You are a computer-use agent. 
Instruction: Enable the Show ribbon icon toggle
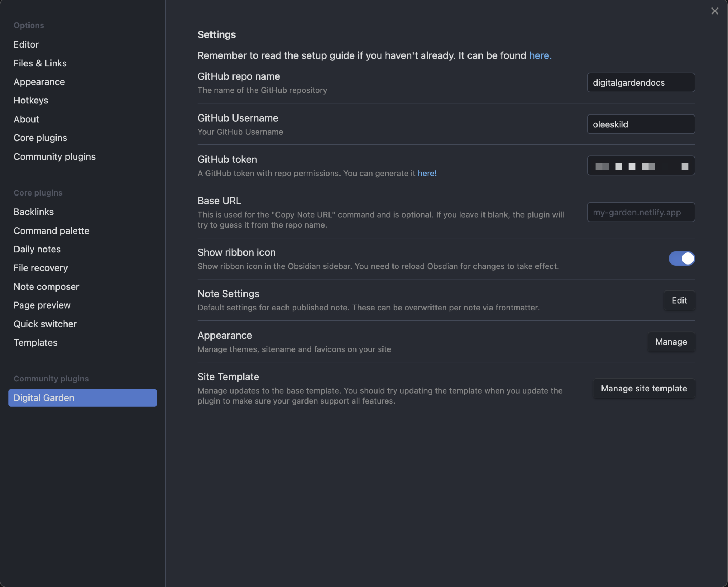pos(681,258)
